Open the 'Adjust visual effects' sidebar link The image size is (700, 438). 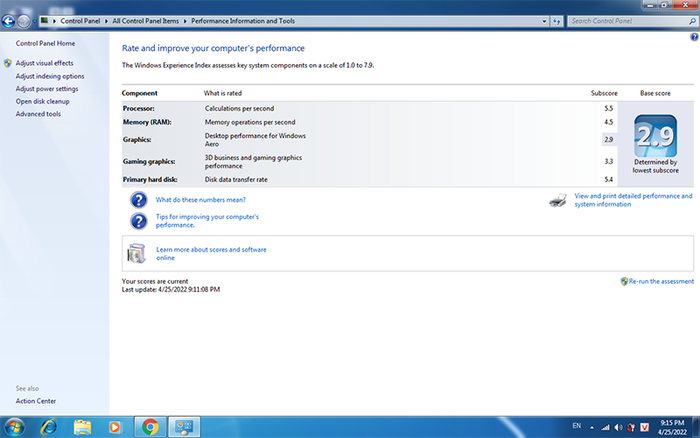44,63
